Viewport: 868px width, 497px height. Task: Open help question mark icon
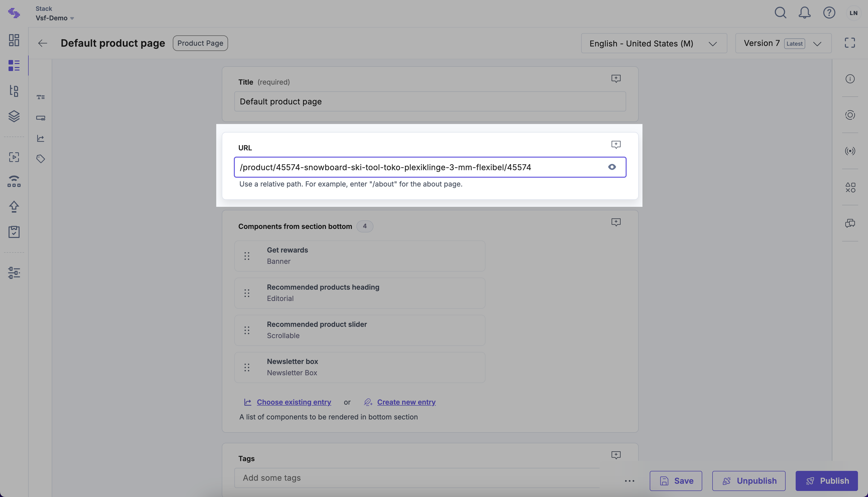click(829, 13)
